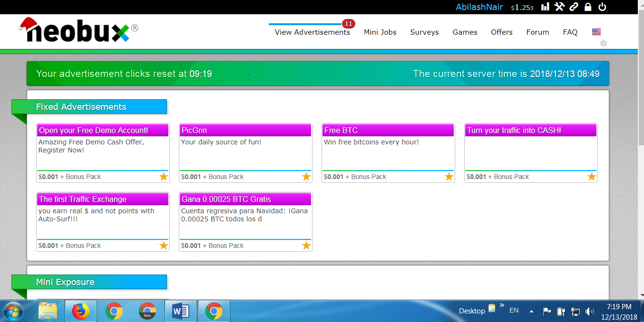Click the taskbar clock 7:19 PM
Image resolution: width=644 pixels, height=322 pixels.
[619, 307]
